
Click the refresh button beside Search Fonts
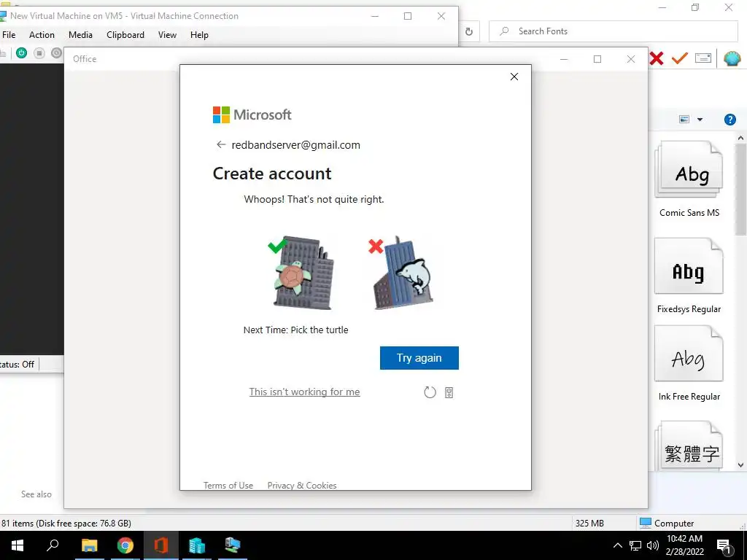click(469, 31)
